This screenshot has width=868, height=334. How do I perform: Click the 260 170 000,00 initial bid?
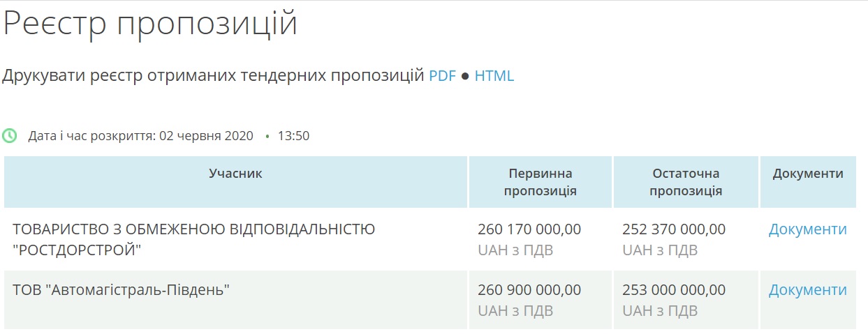click(529, 229)
